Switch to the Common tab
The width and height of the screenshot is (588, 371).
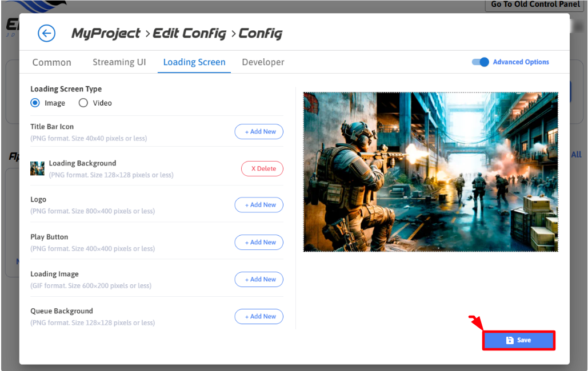click(51, 62)
